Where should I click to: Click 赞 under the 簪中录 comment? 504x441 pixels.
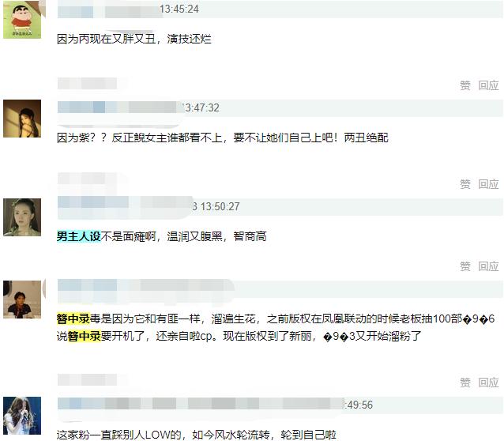[x=465, y=383]
